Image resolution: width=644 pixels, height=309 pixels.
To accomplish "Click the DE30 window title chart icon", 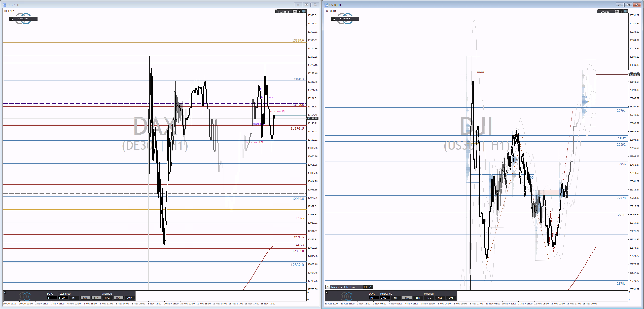I will point(5,5).
